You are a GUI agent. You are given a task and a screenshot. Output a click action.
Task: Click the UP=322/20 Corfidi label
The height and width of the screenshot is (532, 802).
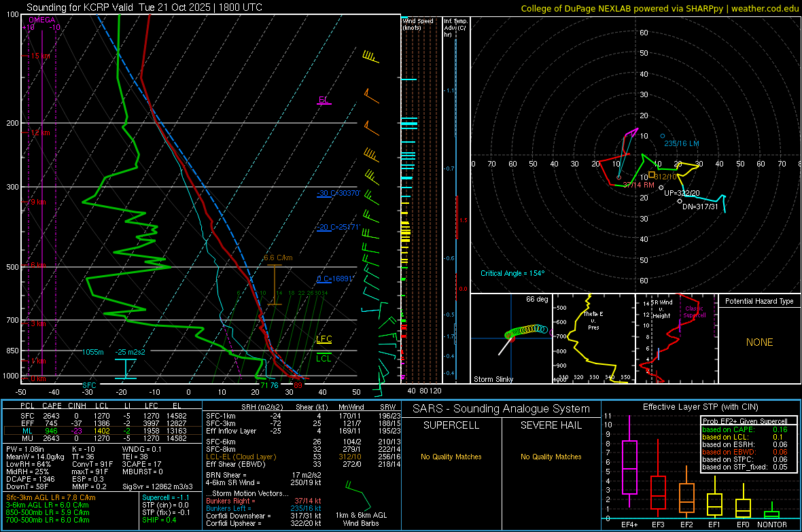click(682, 194)
